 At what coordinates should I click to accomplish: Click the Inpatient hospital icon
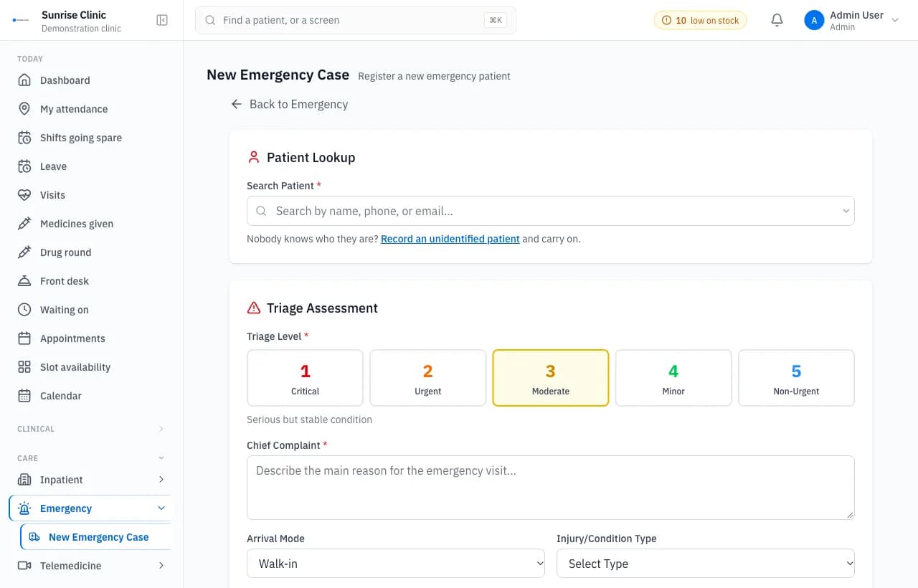24,480
